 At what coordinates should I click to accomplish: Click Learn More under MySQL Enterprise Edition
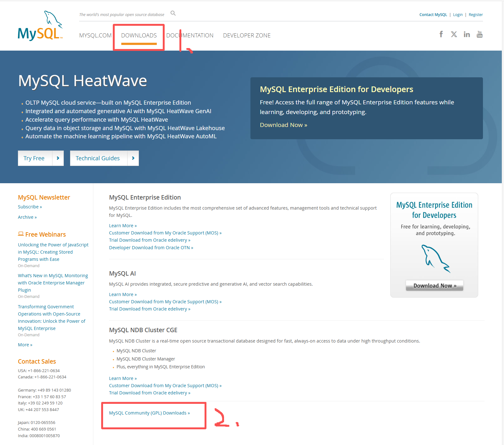point(123,226)
